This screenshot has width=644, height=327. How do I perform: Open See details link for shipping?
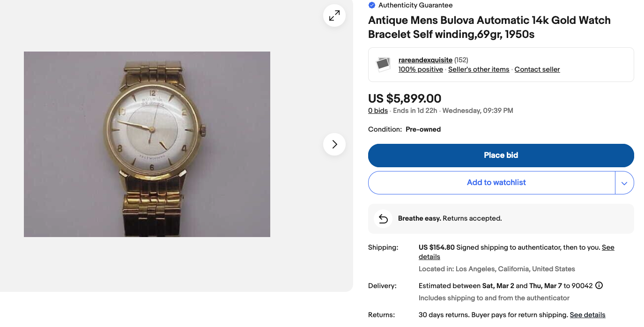click(x=608, y=247)
